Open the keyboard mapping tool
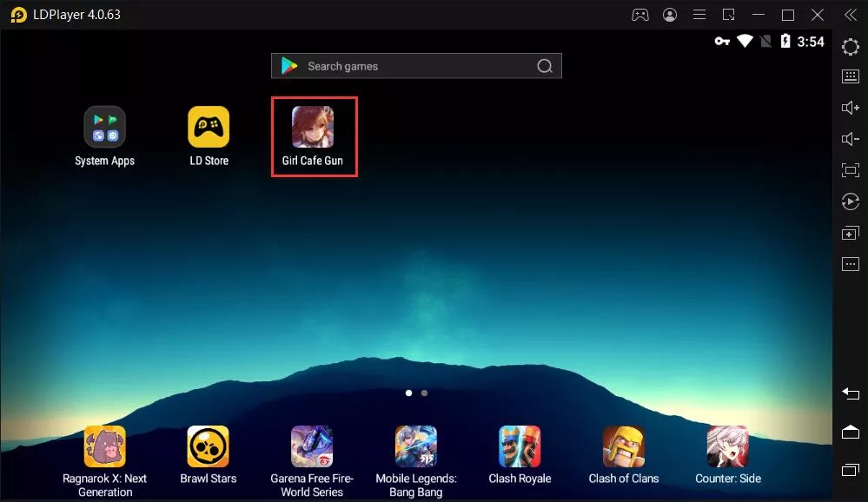Viewport: 868px width, 502px height. tap(850, 76)
